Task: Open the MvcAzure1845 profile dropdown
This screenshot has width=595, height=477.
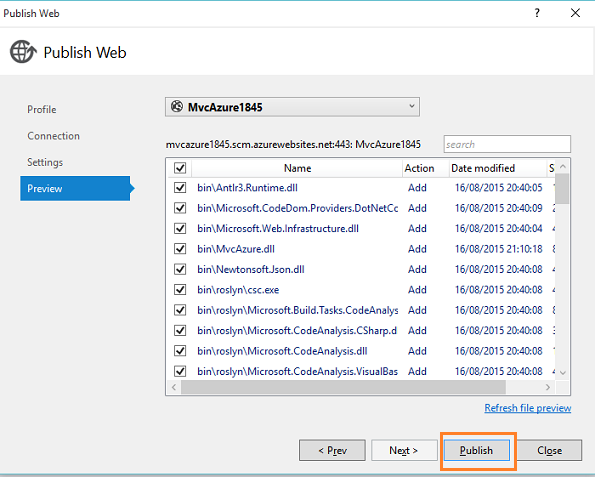Action: click(x=292, y=107)
